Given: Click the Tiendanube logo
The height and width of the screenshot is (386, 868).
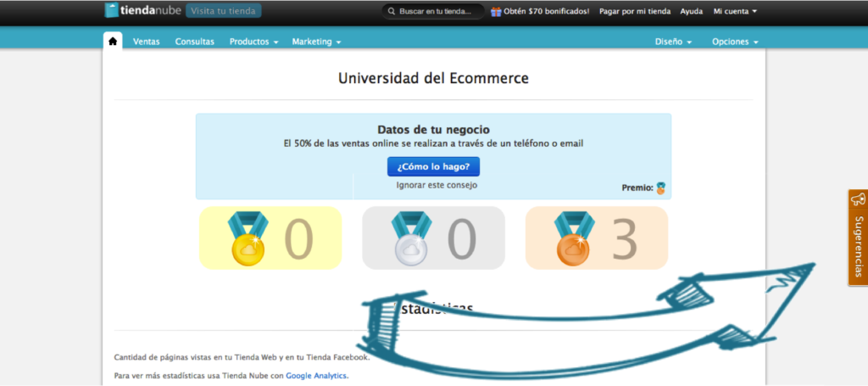Looking at the screenshot, I should point(142,10).
